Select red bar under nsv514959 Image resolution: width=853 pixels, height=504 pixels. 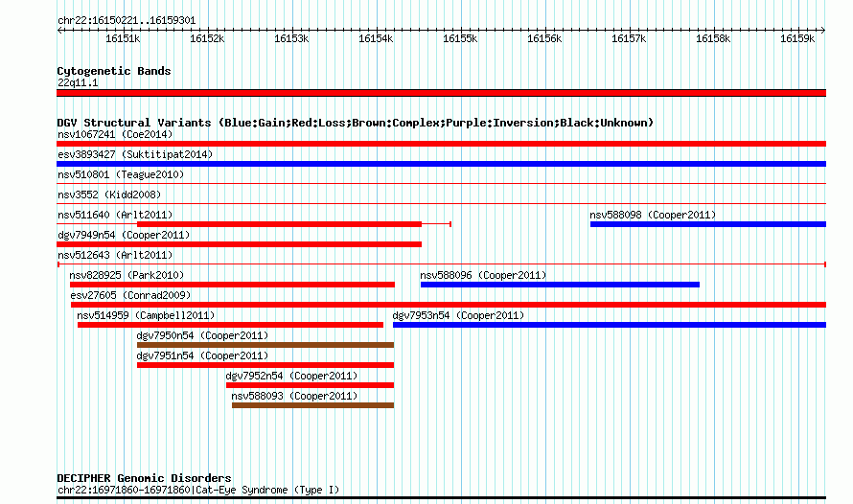click(230, 325)
